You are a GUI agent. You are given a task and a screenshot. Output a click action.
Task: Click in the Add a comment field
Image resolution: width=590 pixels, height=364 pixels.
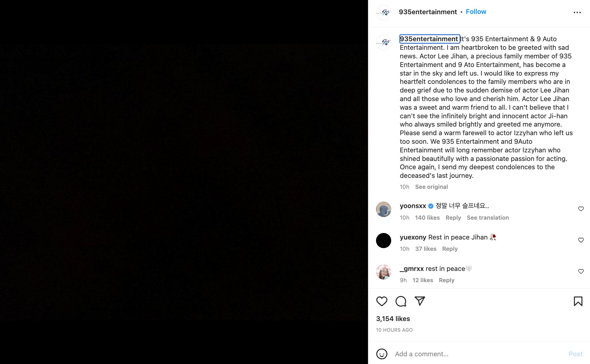coord(475,354)
